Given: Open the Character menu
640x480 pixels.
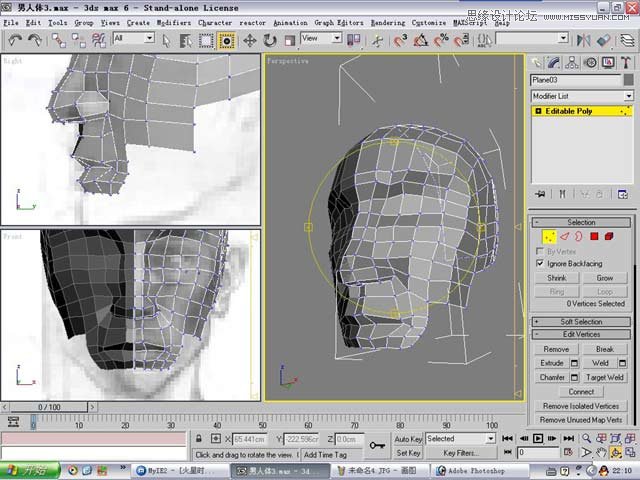Looking at the screenshot, I should pyautogui.click(x=215, y=23).
